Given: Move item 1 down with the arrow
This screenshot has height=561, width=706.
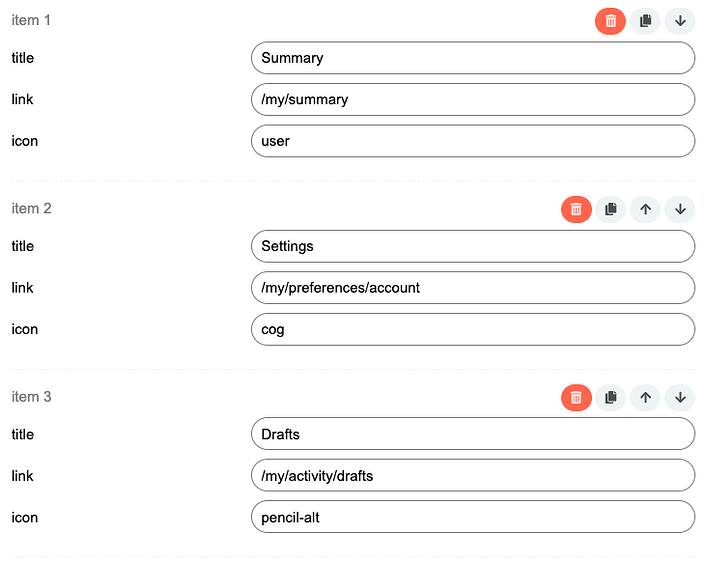Looking at the screenshot, I should (x=680, y=20).
